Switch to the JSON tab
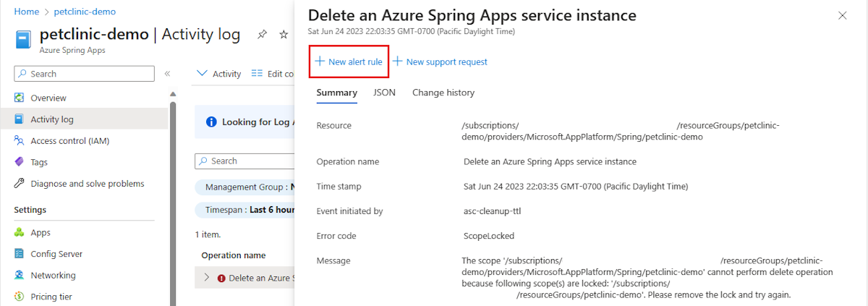This screenshot has height=306, width=868. click(384, 93)
